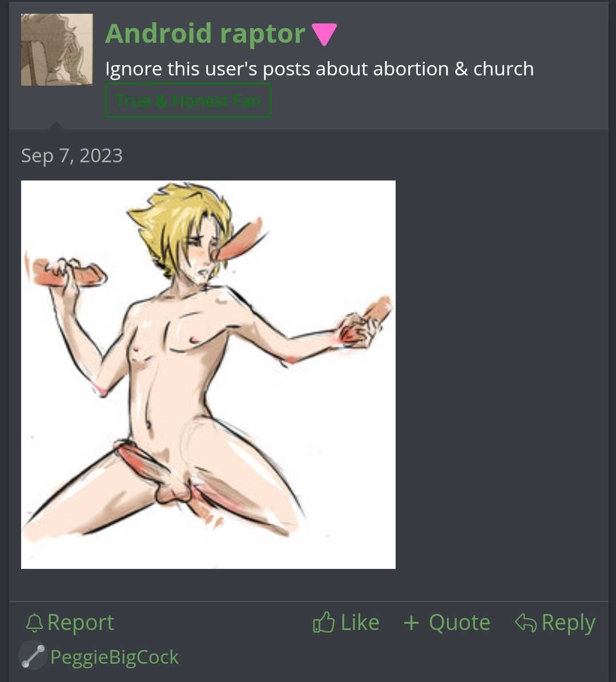
Task: Open the Android raptor profile link
Action: point(205,34)
